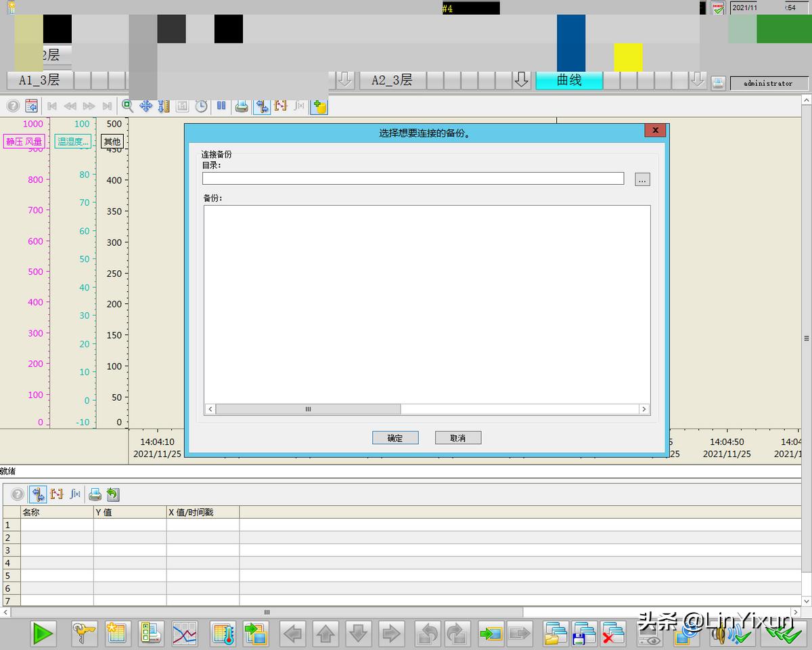Click the export data icon in ruler toolbar
Image resolution: width=812 pixels, height=650 pixels.
click(x=113, y=494)
